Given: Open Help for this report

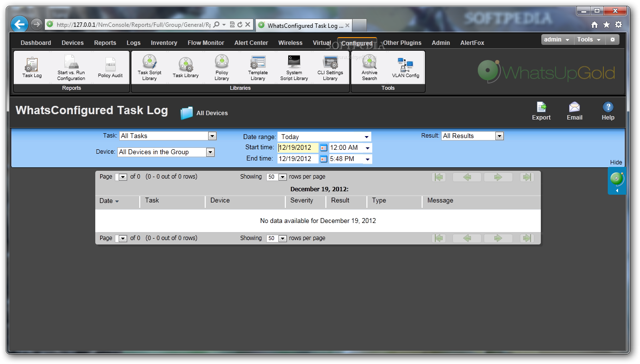Looking at the screenshot, I should tap(608, 111).
